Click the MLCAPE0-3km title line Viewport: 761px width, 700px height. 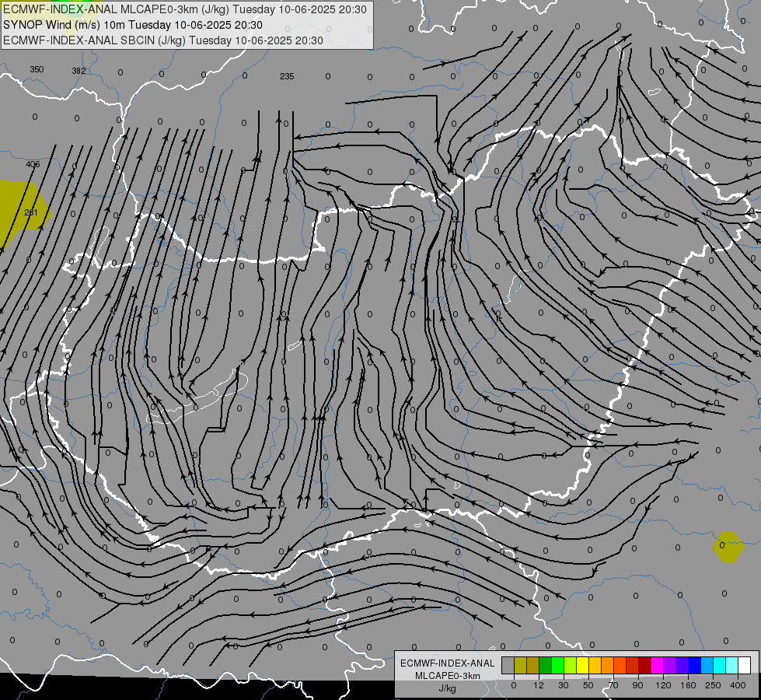click(x=185, y=9)
